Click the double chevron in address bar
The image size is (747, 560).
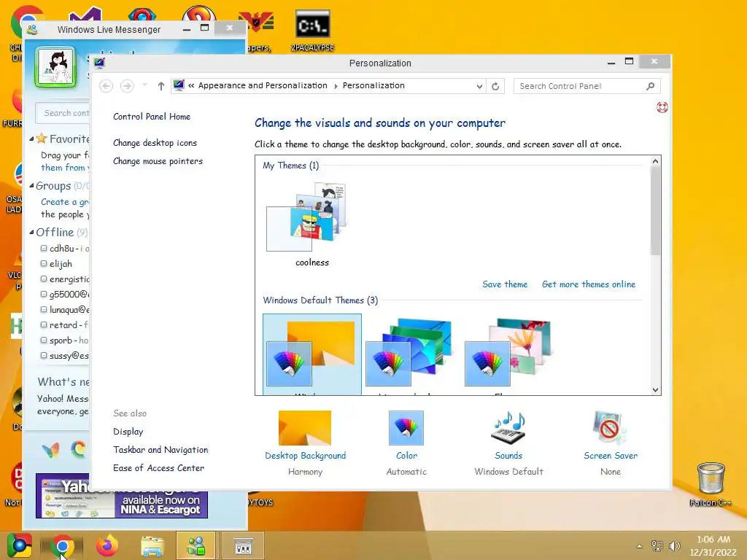tap(191, 86)
